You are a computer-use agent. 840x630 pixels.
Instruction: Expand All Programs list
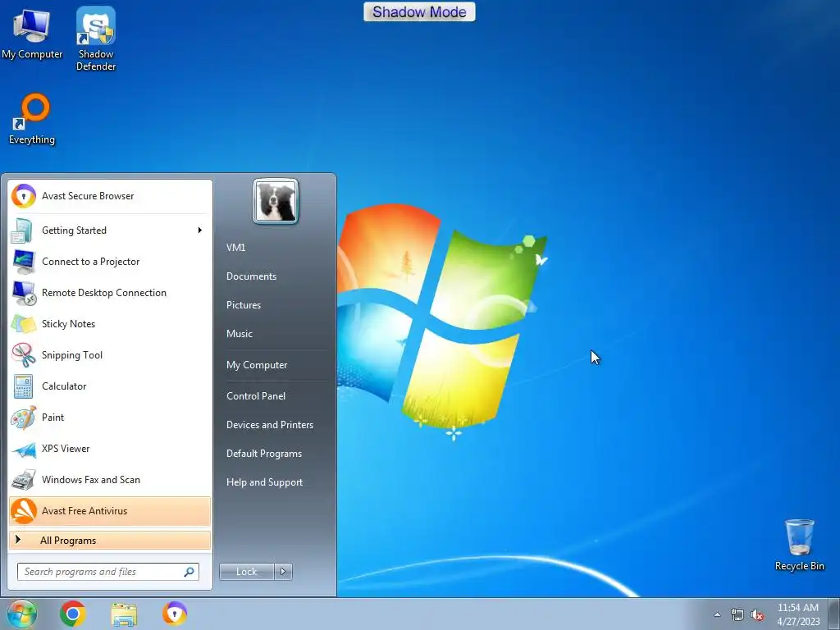(x=110, y=540)
